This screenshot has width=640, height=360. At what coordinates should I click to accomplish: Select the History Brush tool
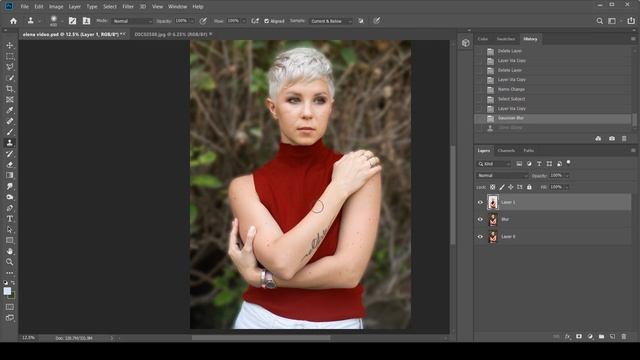10,154
